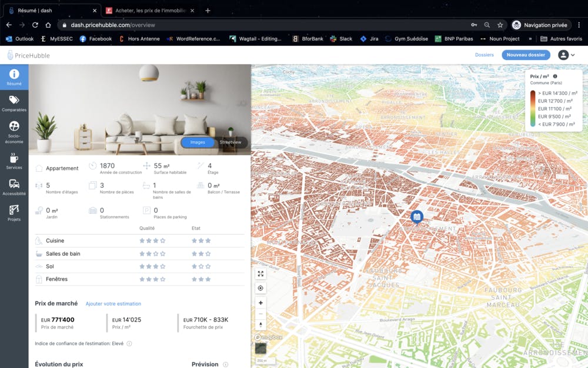Open the Services sidebar section
The width and height of the screenshot is (588, 368).
(x=14, y=161)
